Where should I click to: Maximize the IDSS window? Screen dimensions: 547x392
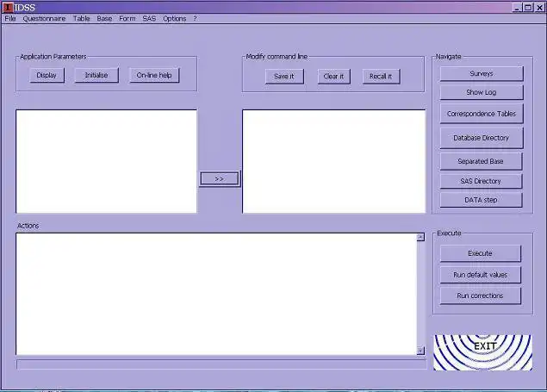[x=528, y=8]
